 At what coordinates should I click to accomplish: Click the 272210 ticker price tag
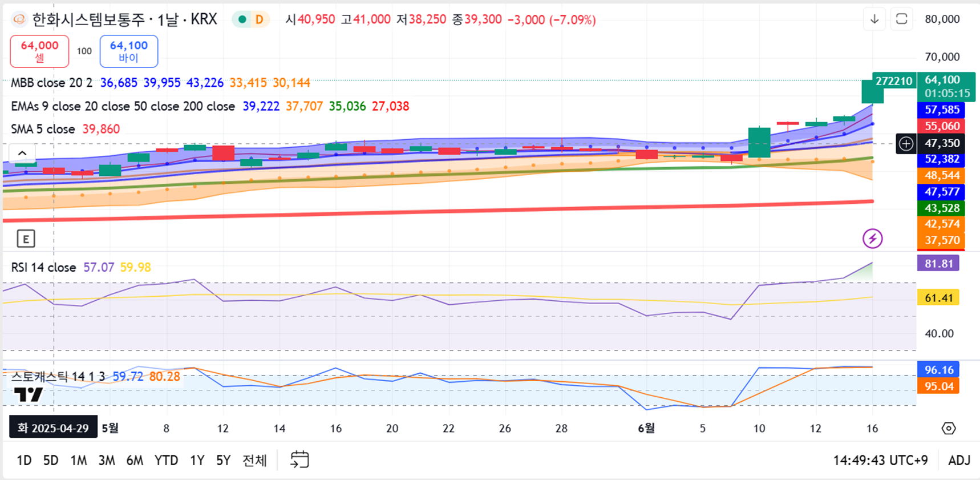click(x=894, y=81)
